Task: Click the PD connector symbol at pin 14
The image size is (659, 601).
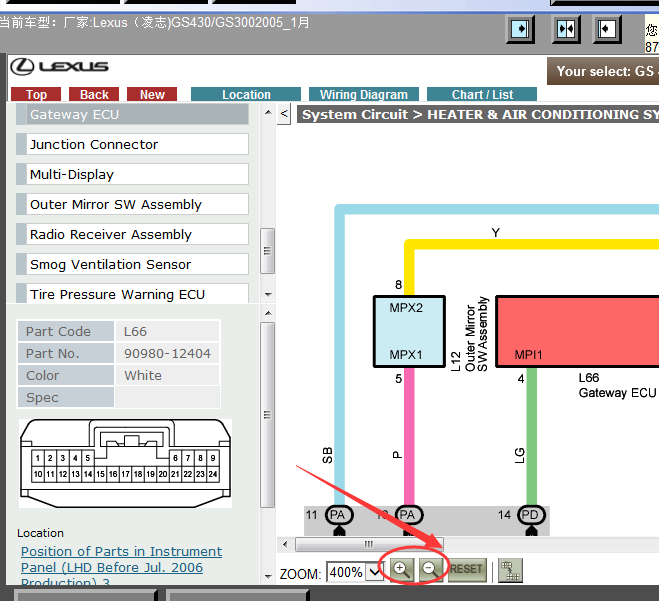Action: click(x=531, y=515)
